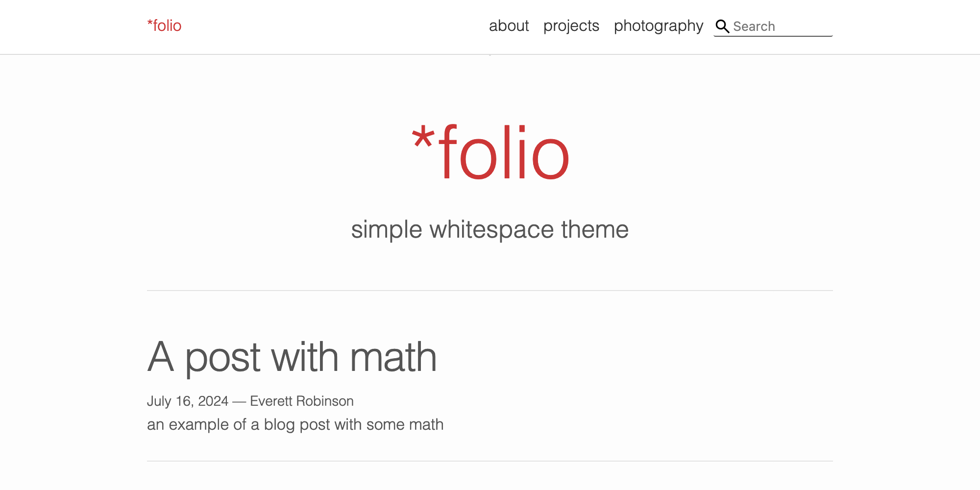Click the Search placeholder text
This screenshot has width=980, height=490.
[x=754, y=26]
